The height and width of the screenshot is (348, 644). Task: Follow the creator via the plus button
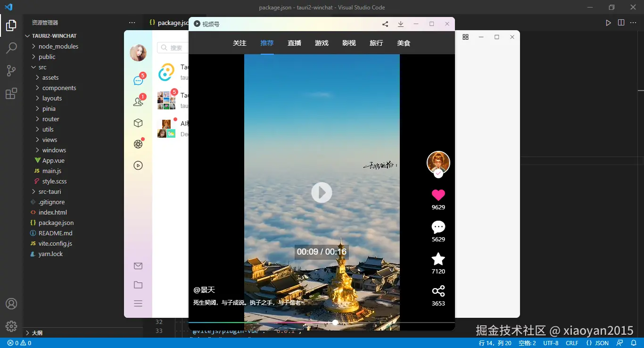(x=438, y=174)
